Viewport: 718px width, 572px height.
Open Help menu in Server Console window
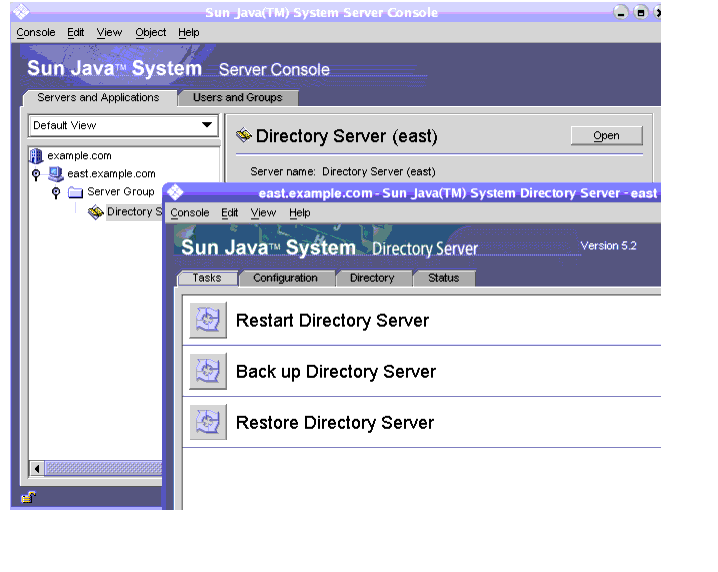pyautogui.click(x=189, y=33)
